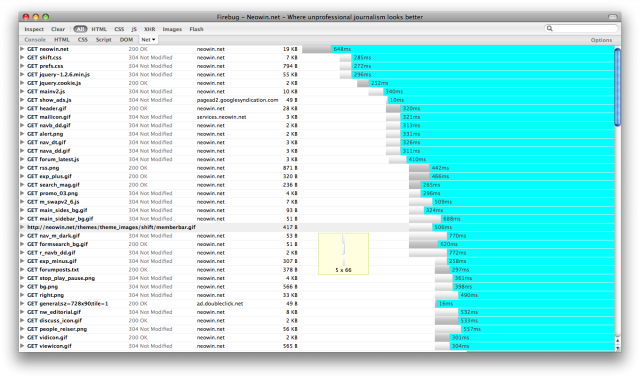Filter requests by XHR
This screenshot has width=640, height=378.
tap(149, 29)
